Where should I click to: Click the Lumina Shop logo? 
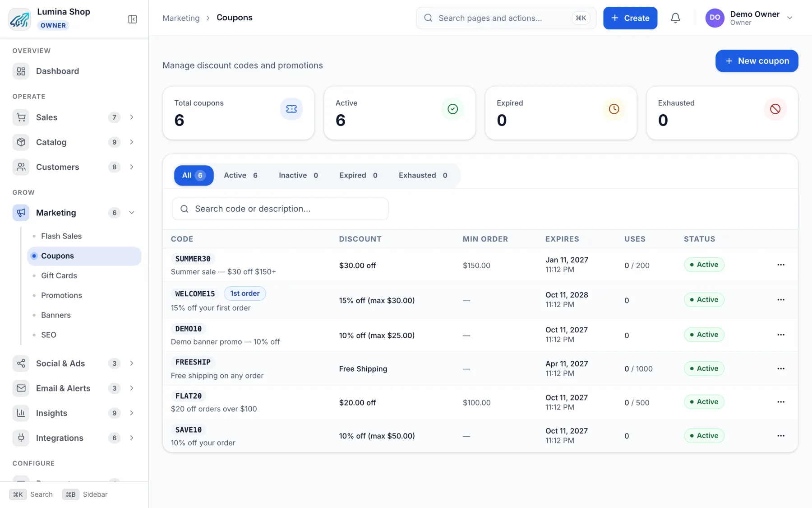(20, 19)
